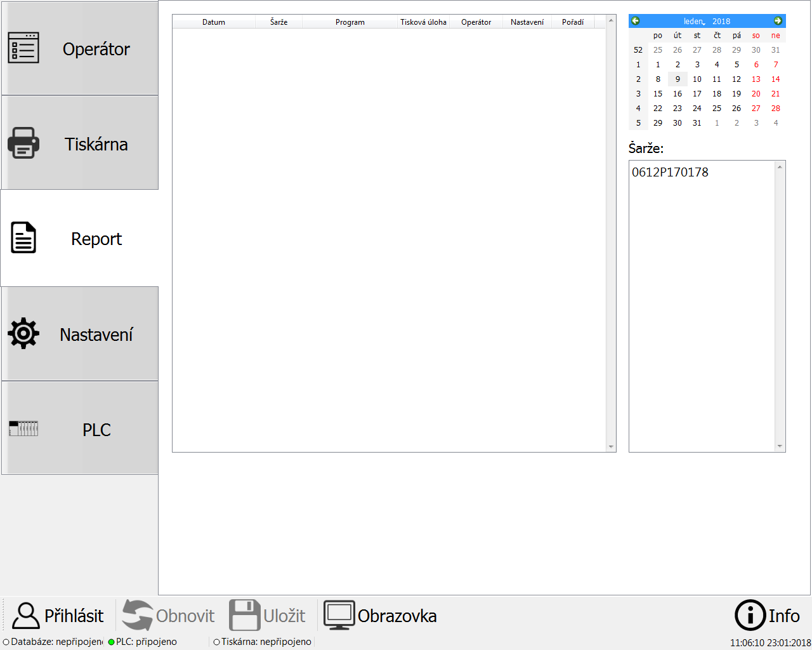
Task: Click the 'Databáze: nepřipojeno' status text
Action: 57,642
